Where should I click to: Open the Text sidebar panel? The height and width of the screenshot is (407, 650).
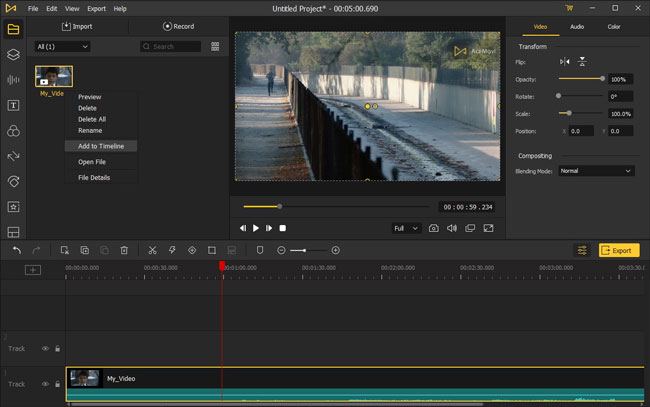pos(13,105)
